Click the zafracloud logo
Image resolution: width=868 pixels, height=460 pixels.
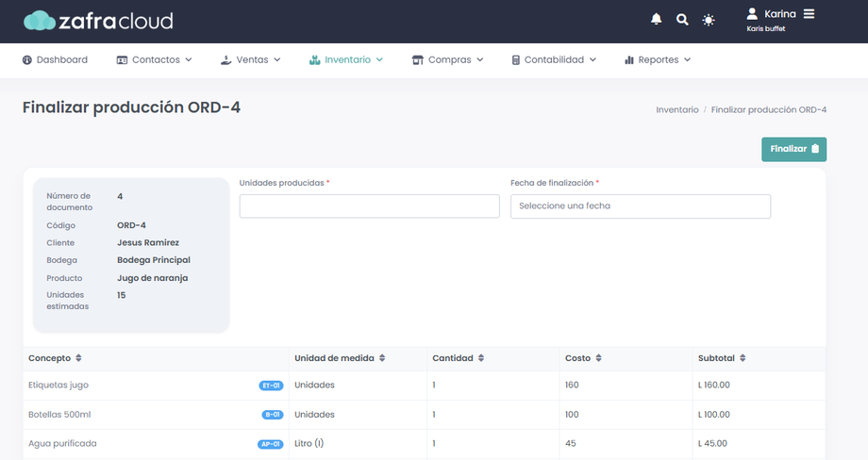98,21
